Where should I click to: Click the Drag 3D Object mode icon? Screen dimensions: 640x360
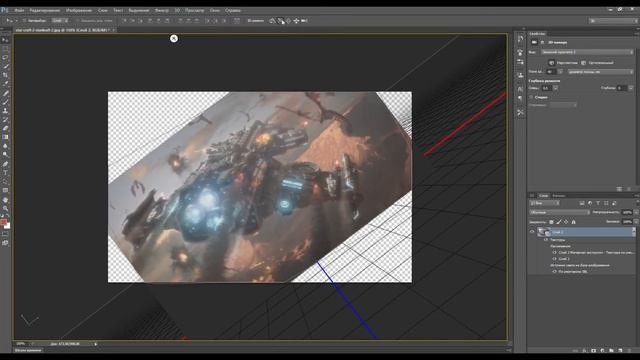[x=288, y=20]
